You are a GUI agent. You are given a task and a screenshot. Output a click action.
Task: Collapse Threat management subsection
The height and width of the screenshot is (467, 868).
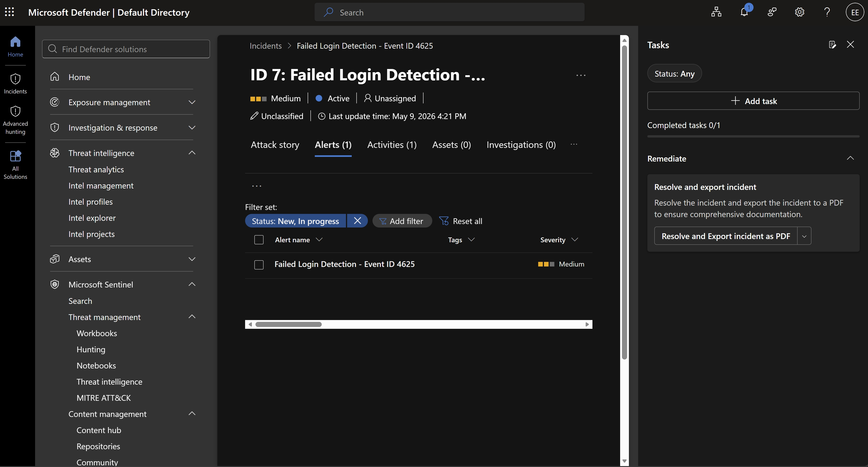[192, 317]
